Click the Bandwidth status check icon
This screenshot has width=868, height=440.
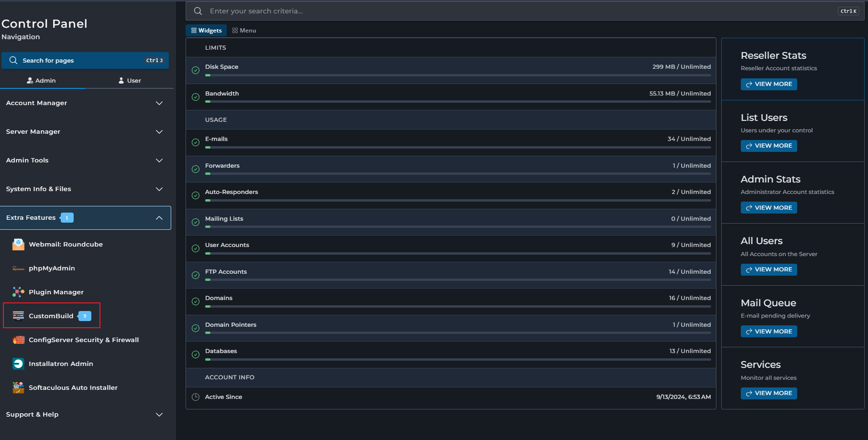[196, 97]
